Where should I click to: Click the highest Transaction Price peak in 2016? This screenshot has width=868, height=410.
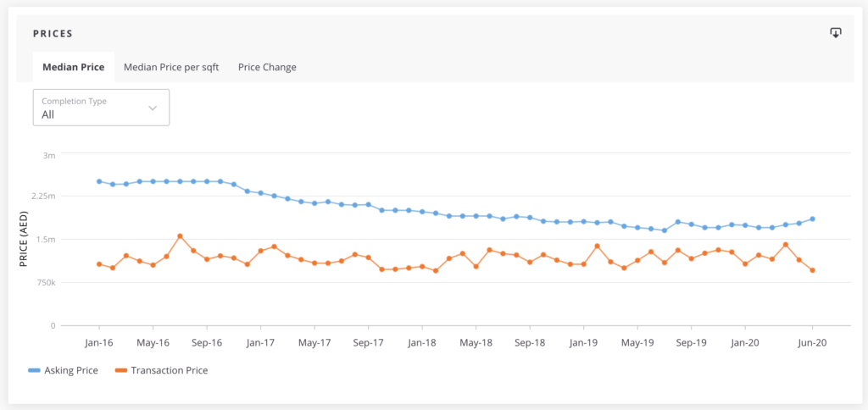point(180,236)
